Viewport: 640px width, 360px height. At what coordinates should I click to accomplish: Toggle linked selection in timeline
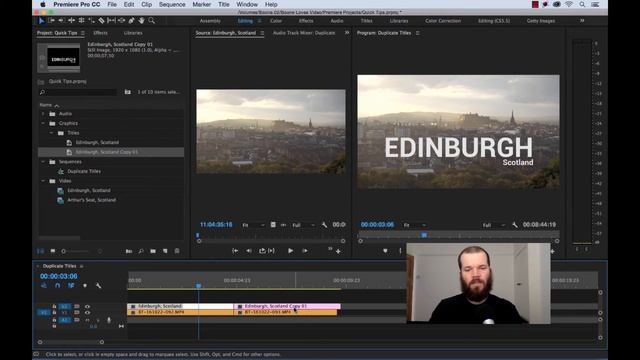(71, 286)
